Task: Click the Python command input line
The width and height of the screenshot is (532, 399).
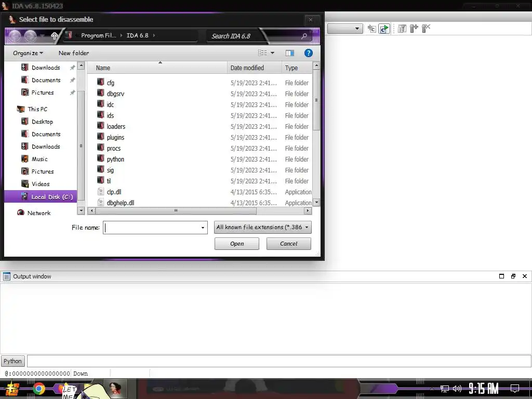Action: pyautogui.click(x=279, y=361)
